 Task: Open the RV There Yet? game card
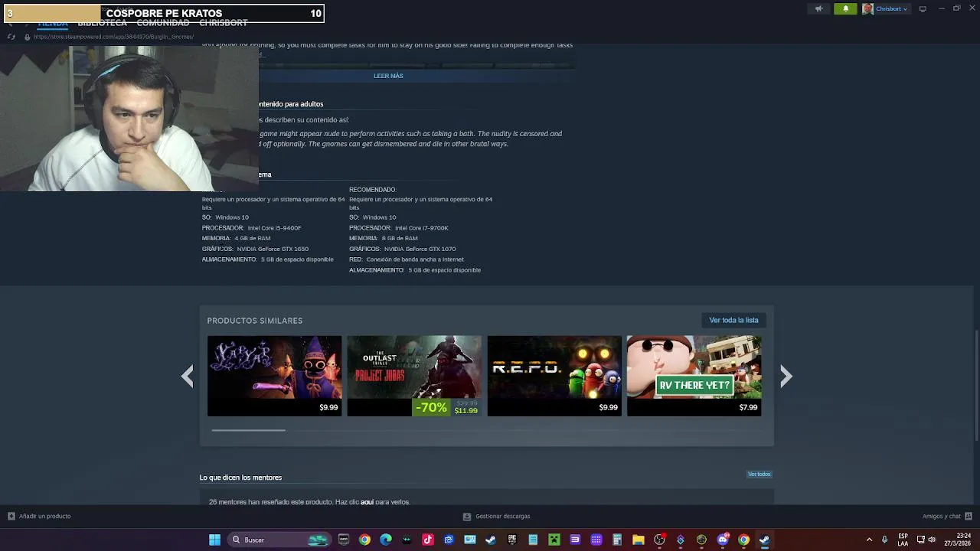[x=694, y=376]
